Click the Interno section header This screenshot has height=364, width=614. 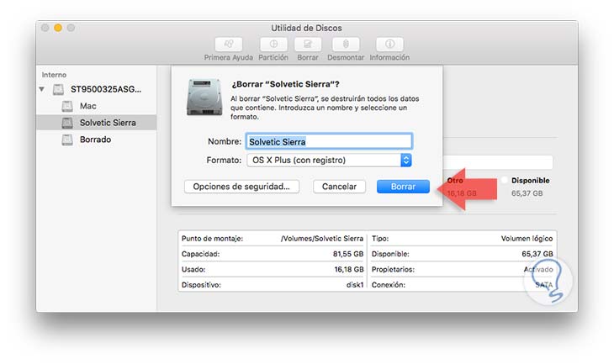(54, 75)
